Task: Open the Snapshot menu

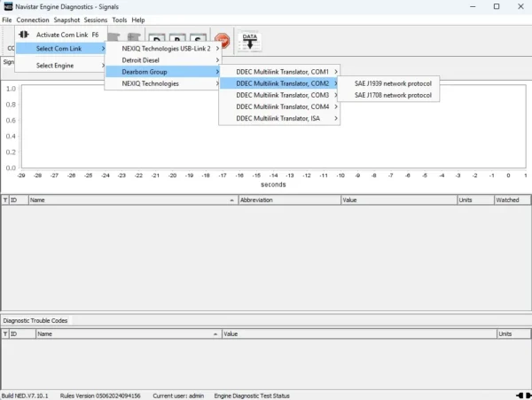Action: (66, 20)
